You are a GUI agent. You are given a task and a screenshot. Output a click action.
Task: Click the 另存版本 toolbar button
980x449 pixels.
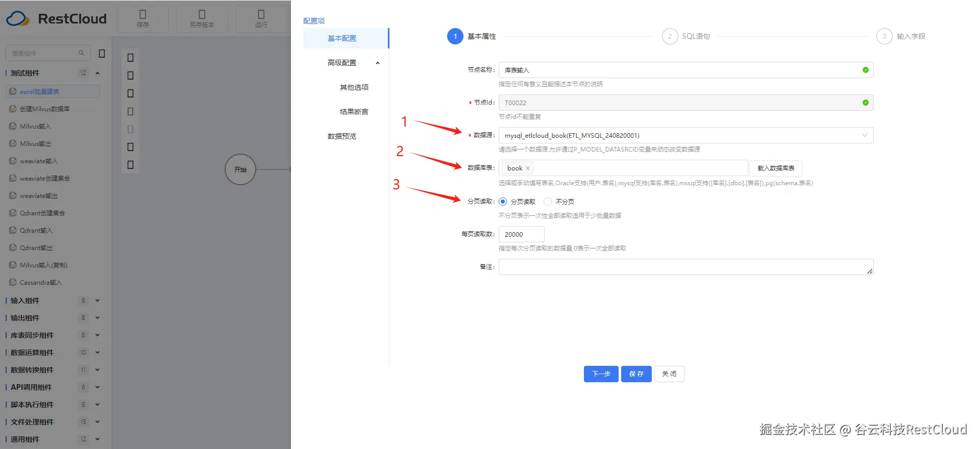coord(202,18)
